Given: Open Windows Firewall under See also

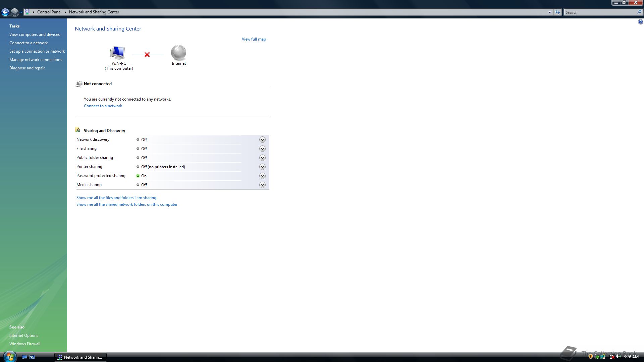Looking at the screenshot, I should [x=25, y=344].
